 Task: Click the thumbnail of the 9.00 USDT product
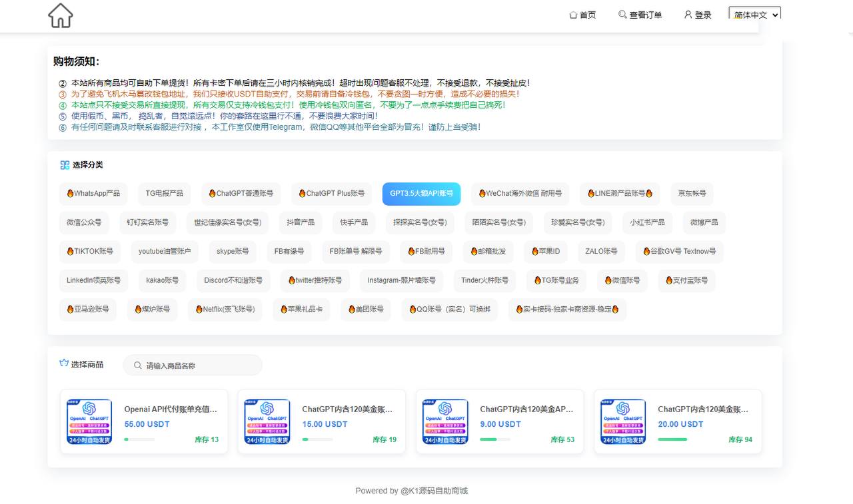[x=445, y=421]
